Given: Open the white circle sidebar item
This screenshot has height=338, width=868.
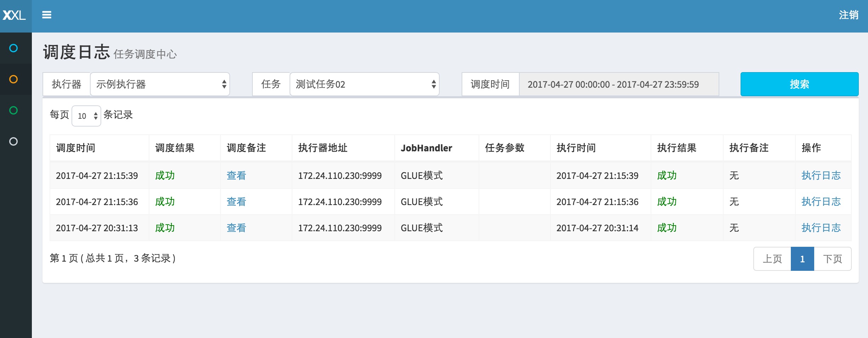Looking at the screenshot, I should 13,141.
